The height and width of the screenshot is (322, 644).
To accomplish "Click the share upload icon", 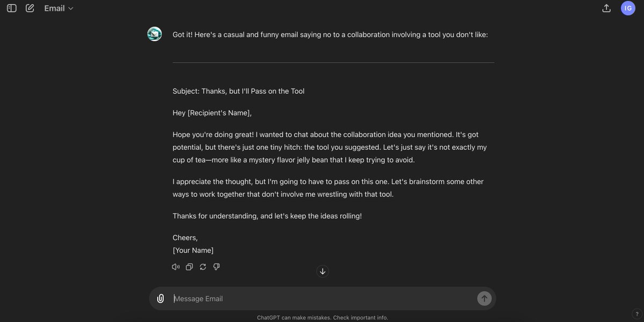I will (606, 8).
